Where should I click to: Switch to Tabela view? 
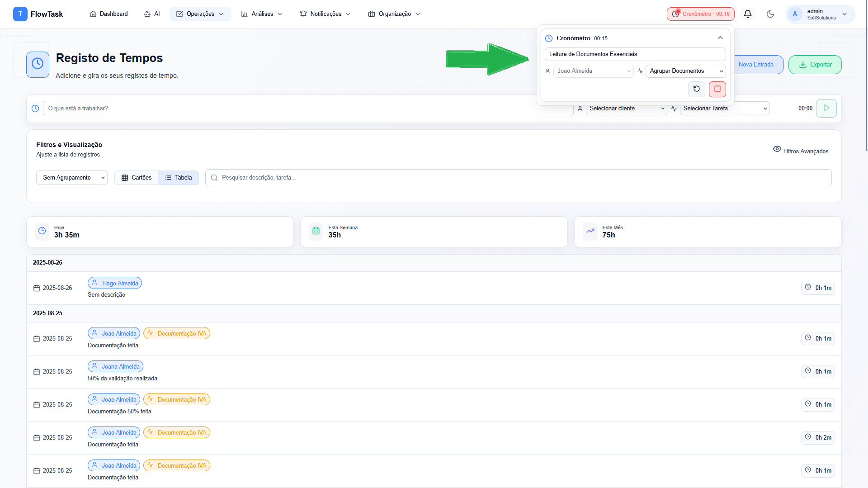[x=179, y=178]
